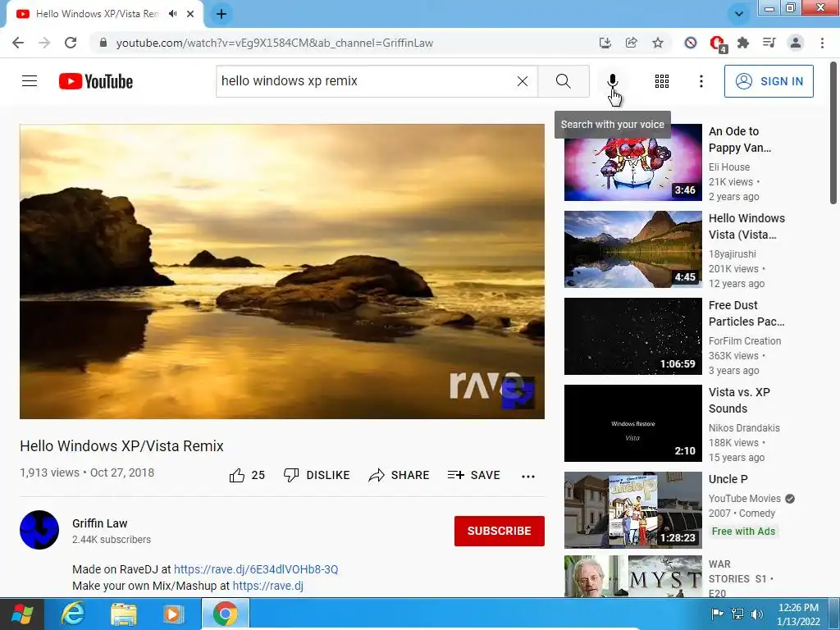Go back with browser back arrow

18,43
